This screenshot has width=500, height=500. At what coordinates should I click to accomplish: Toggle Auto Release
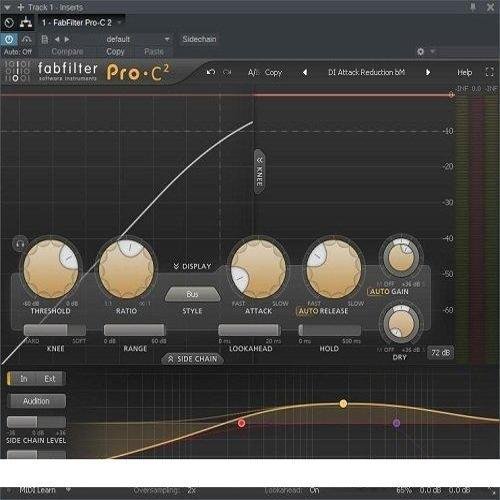pyautogui.click(x=307, y=311)
